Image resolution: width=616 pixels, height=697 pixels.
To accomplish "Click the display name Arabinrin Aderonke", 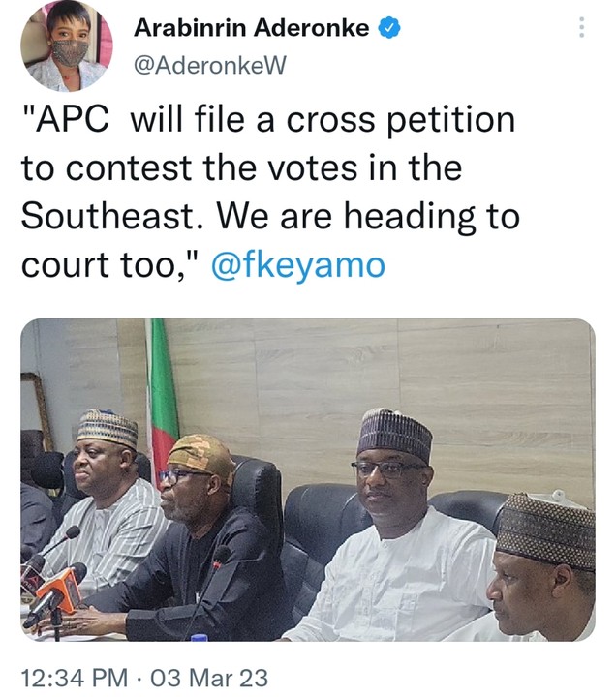I will pyautogui.click(x=251, y=28).
